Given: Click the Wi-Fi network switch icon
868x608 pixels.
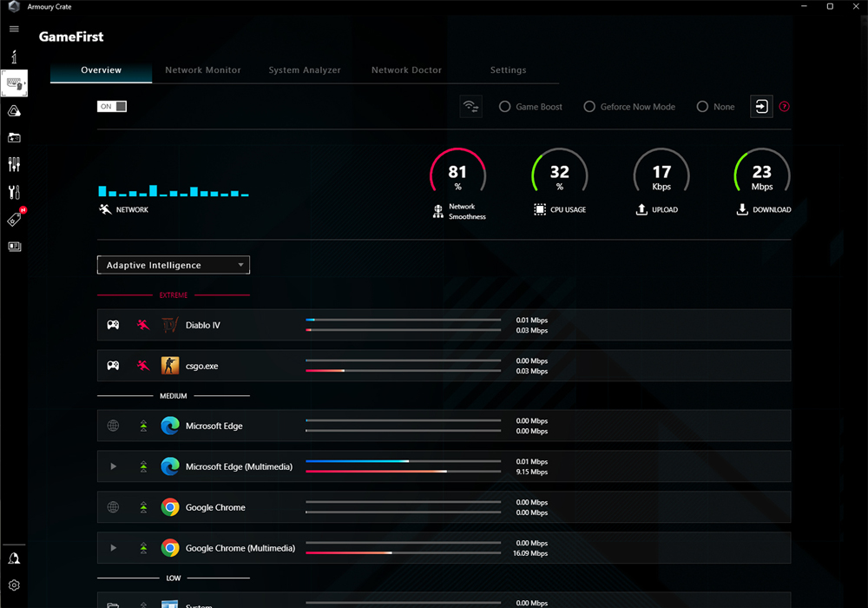Looking at the screenshot, I should pyautogui.click(x=470, y=107).
